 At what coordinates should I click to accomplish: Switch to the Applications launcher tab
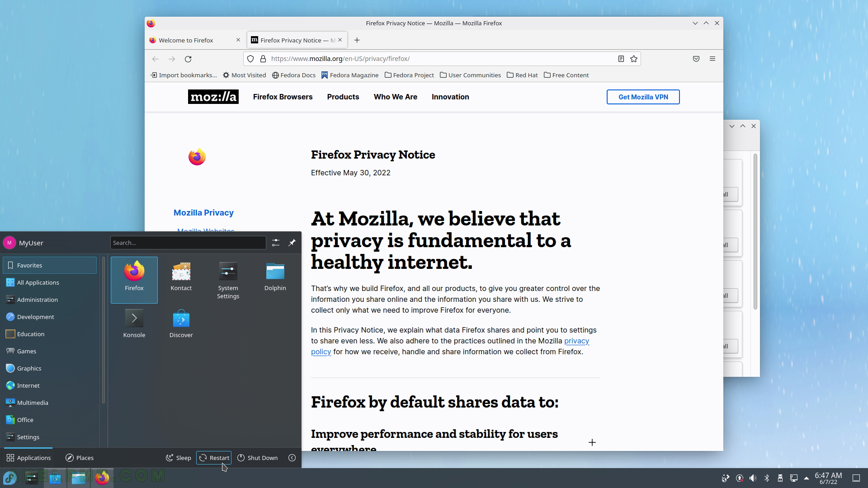[x=28, y=458]
